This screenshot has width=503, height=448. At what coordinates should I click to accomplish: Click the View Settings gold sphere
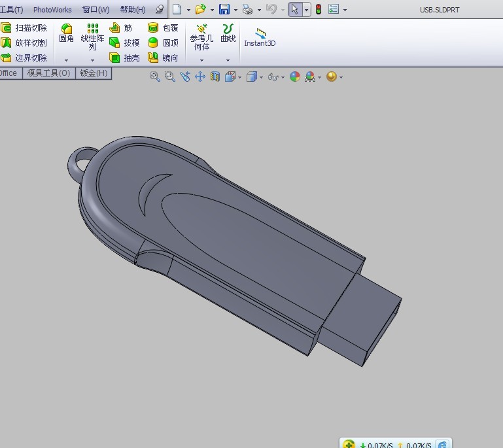coord(332,77)
